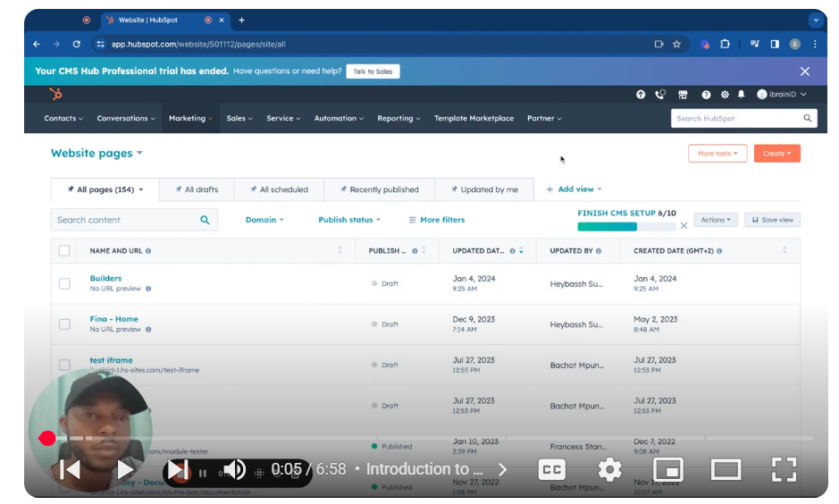The image size is (839, 504).
Task: Open the HubSpot marketplace icon
Action: pos(683,94)
